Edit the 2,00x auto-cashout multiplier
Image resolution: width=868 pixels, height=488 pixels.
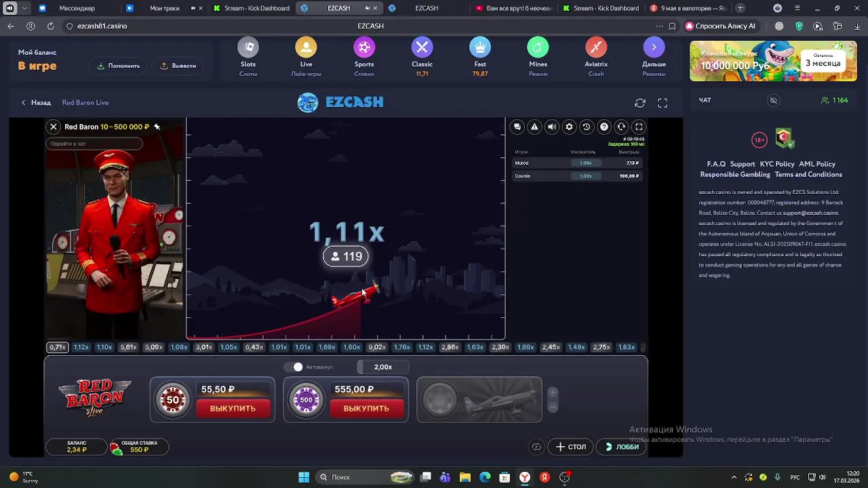click(x=383, y=367)
